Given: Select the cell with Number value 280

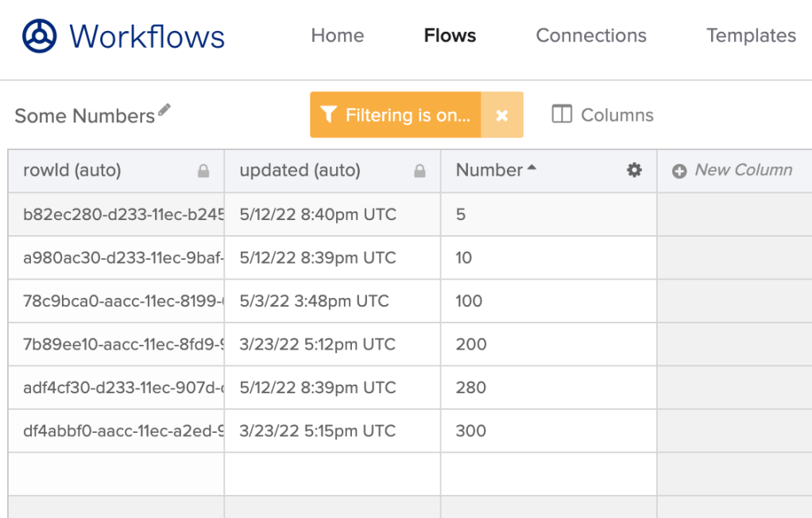Looking at the screenshot, I should tap(548, 388).
